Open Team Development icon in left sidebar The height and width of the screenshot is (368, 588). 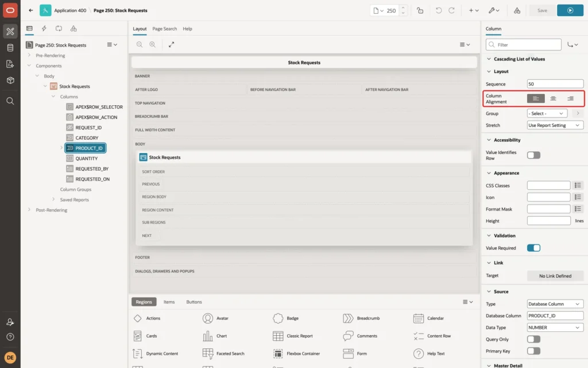pos(10,64)
